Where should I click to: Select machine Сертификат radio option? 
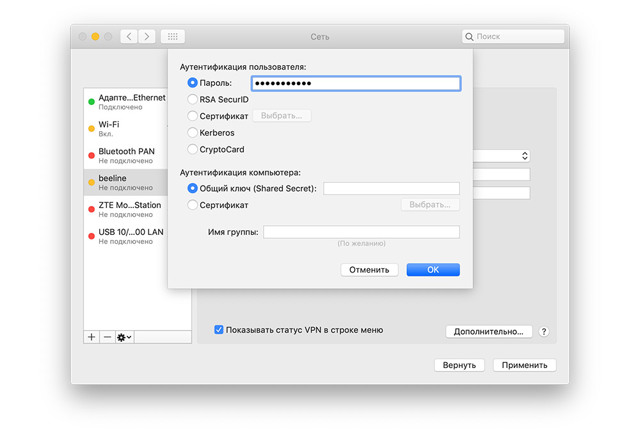point(192,205)
